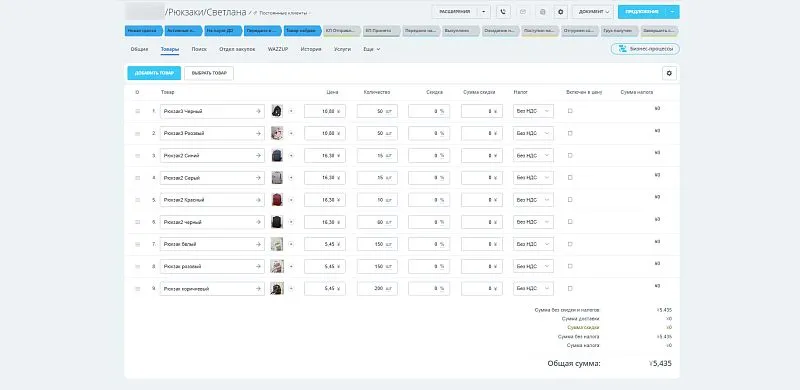Expand the arrow next to Расширения button

coord(484,12)
